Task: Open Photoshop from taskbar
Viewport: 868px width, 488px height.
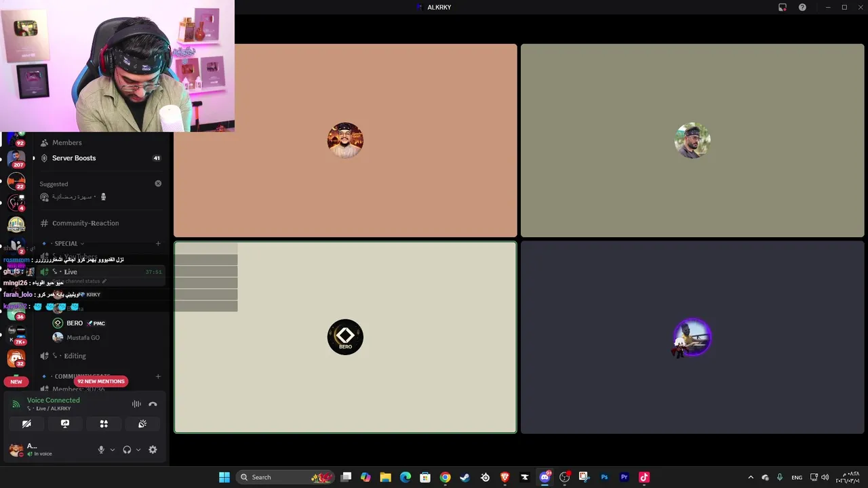Action: click(604, 477)
